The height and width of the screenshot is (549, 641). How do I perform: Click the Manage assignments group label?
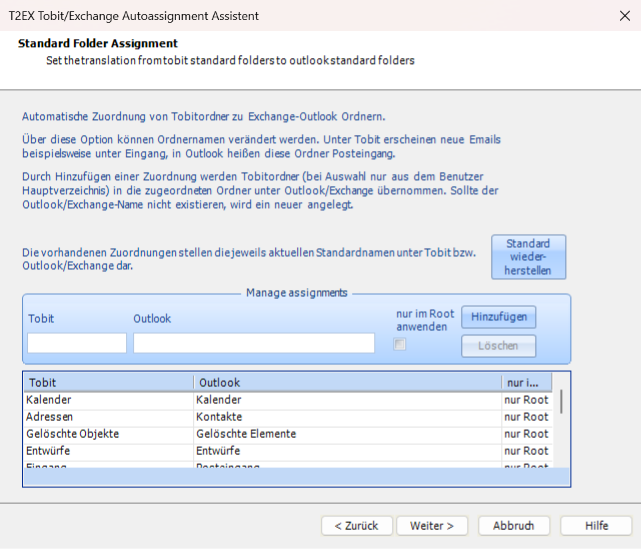point(297,293)
